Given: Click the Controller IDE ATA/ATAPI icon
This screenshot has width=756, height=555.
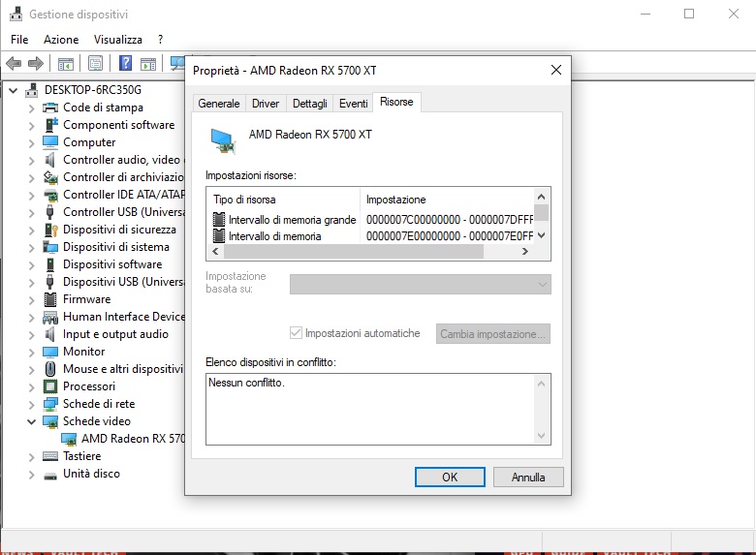Looking at the screenshot, I should (x=50, y=195).
